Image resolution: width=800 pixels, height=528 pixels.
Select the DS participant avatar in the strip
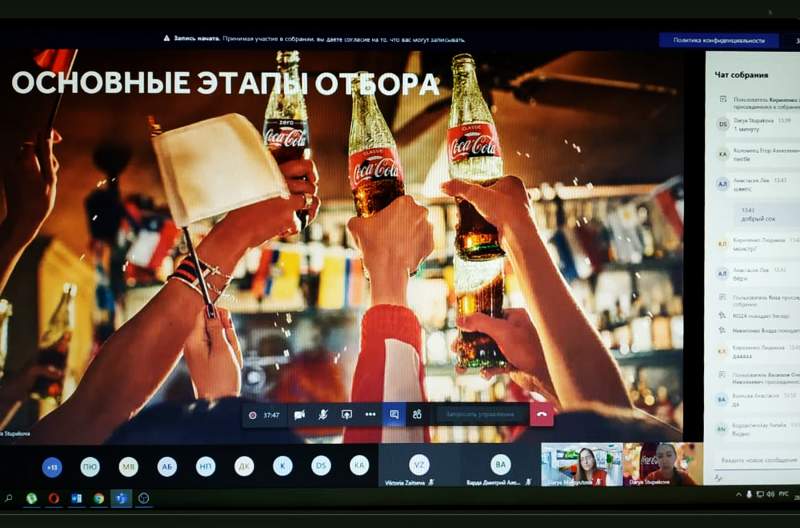tap(321, 466)
